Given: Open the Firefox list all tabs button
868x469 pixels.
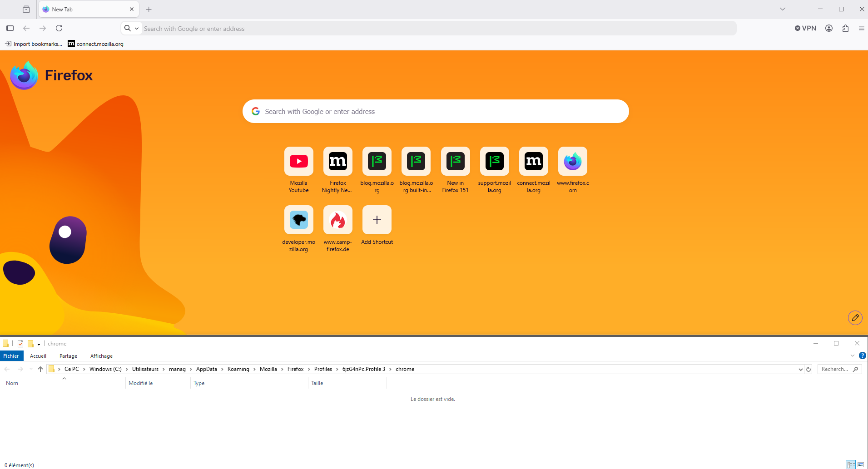Looking at the screenshot, I should (x=26, y=9).
